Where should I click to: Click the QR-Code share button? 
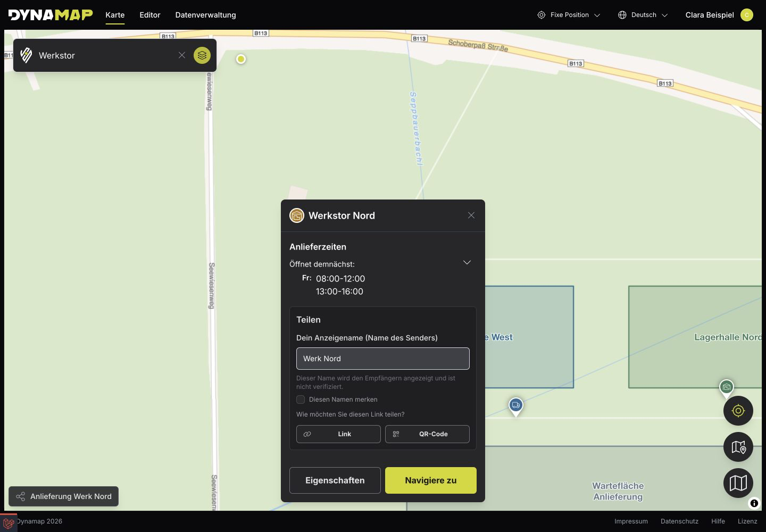[427, 434]
